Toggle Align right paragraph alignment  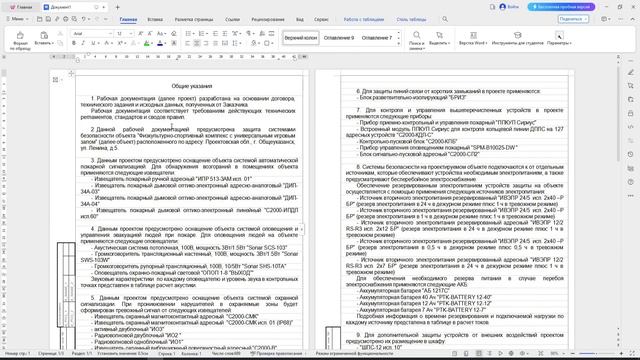click(206, 43)
